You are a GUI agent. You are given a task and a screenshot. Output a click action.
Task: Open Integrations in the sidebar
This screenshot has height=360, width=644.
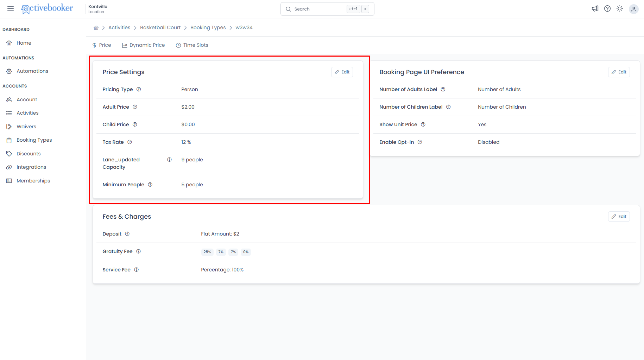[x=31, y=167]
